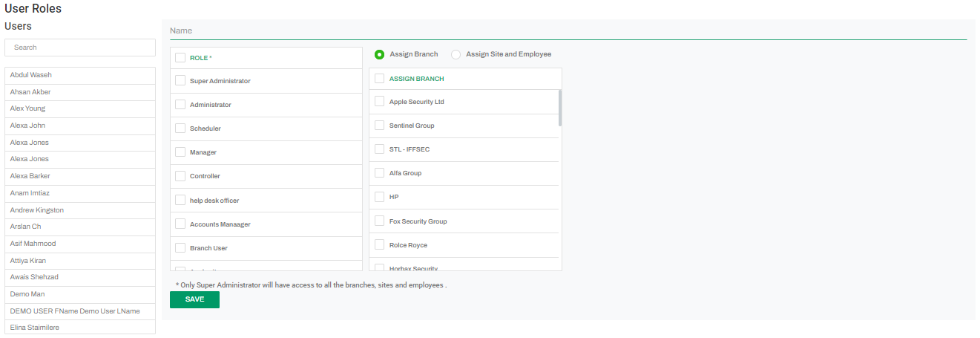Select the help desk officer checkbox
Viewport: 980px width, 338px height.
[x=180, y=200]
